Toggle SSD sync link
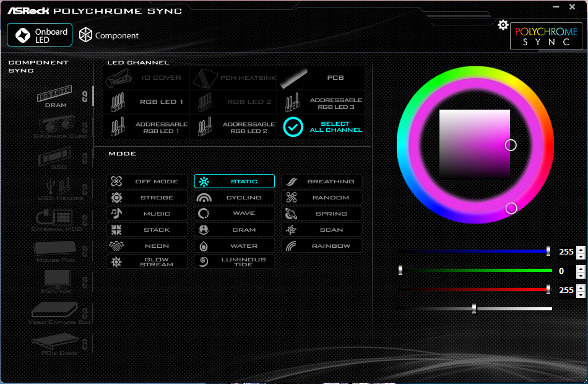The height and width of the screenshot is (384, 588). point(85,159)
